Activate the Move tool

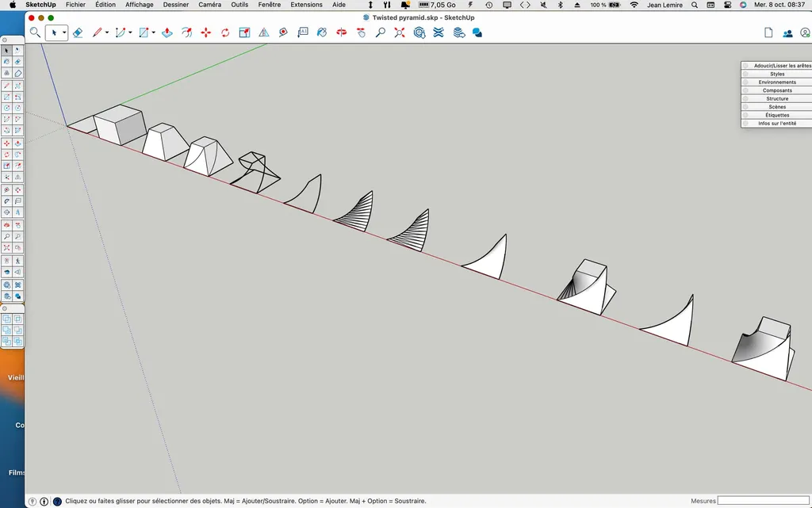(x=204, y=32)
